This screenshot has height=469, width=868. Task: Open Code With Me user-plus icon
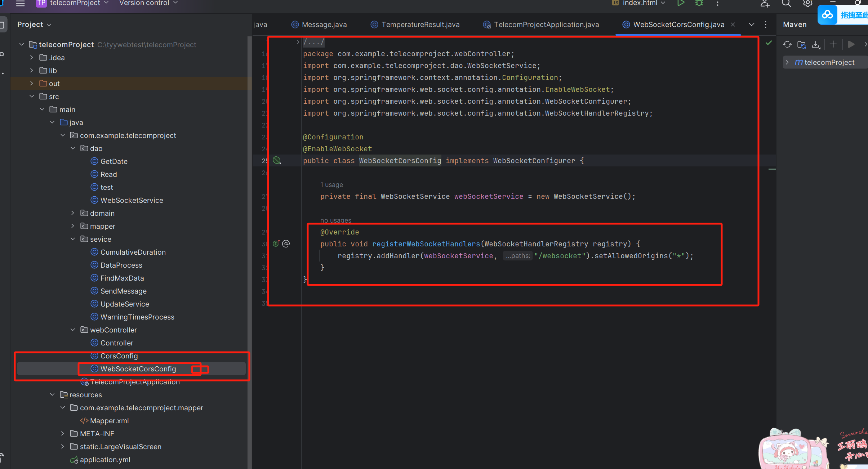[765, 4]
